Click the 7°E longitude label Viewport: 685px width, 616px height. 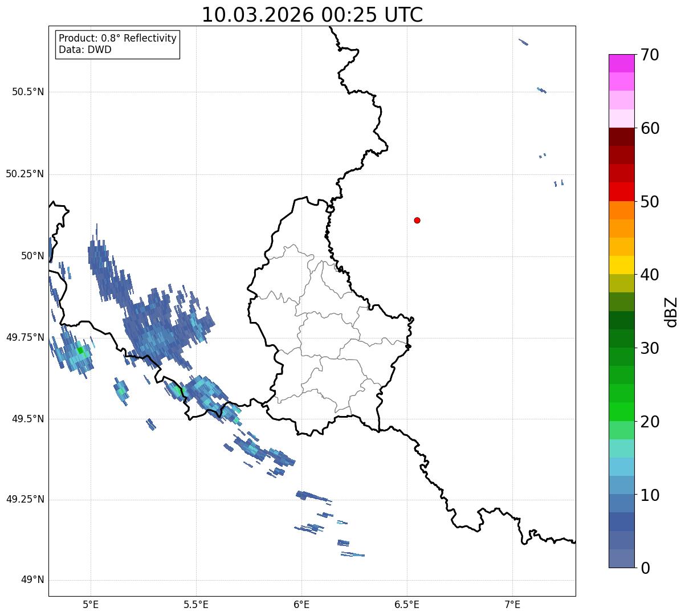[x=512, y=605]
